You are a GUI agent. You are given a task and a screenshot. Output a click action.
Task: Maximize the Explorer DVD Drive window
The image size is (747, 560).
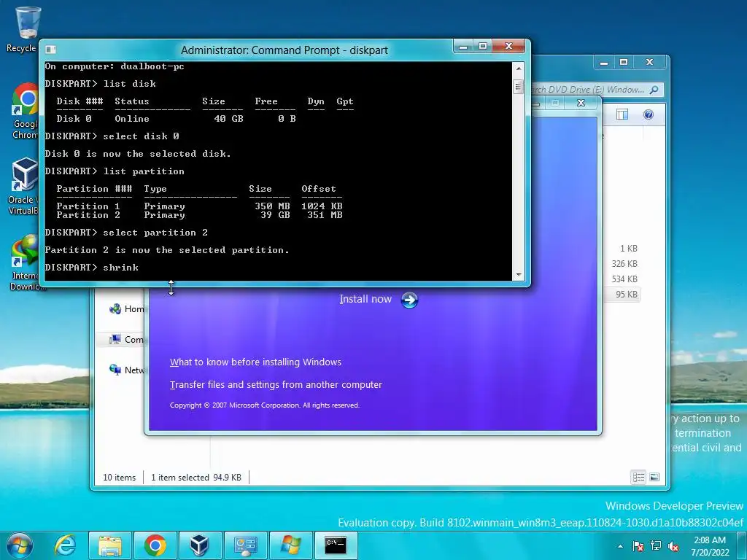[x=624, y=63]
